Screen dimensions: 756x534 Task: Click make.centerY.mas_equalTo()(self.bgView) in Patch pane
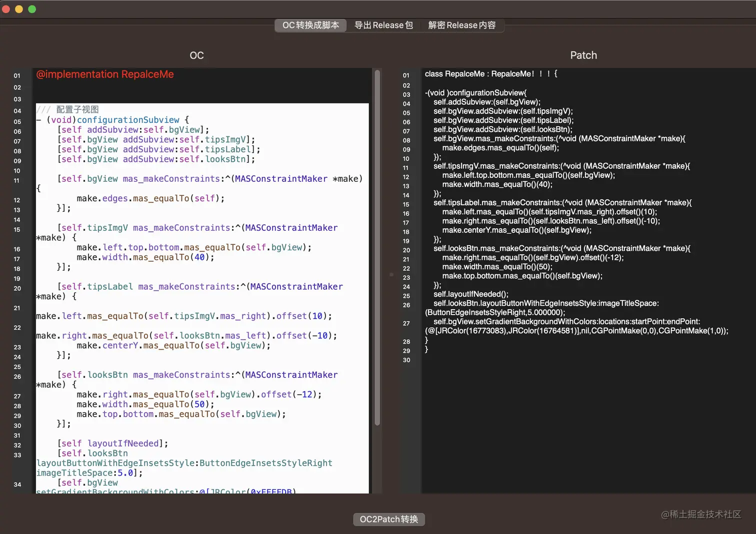[x=517, y=230]
